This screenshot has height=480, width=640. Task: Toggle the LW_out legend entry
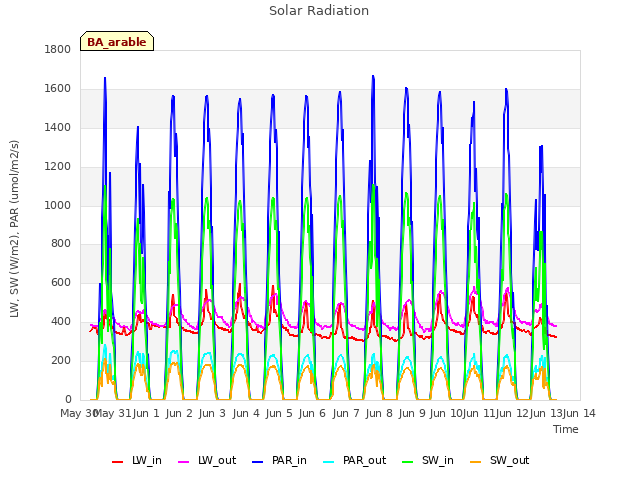point(207,461)
